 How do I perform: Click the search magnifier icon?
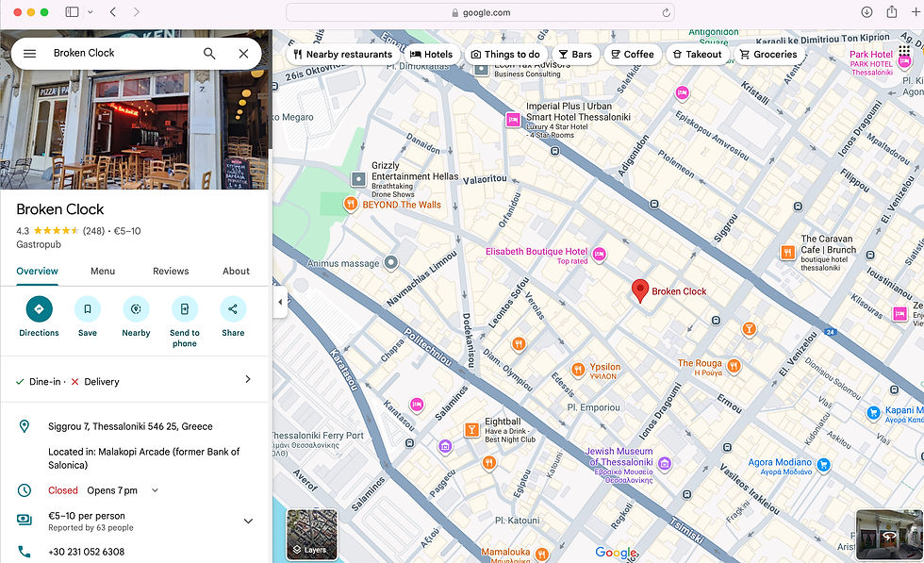[209, 54]
